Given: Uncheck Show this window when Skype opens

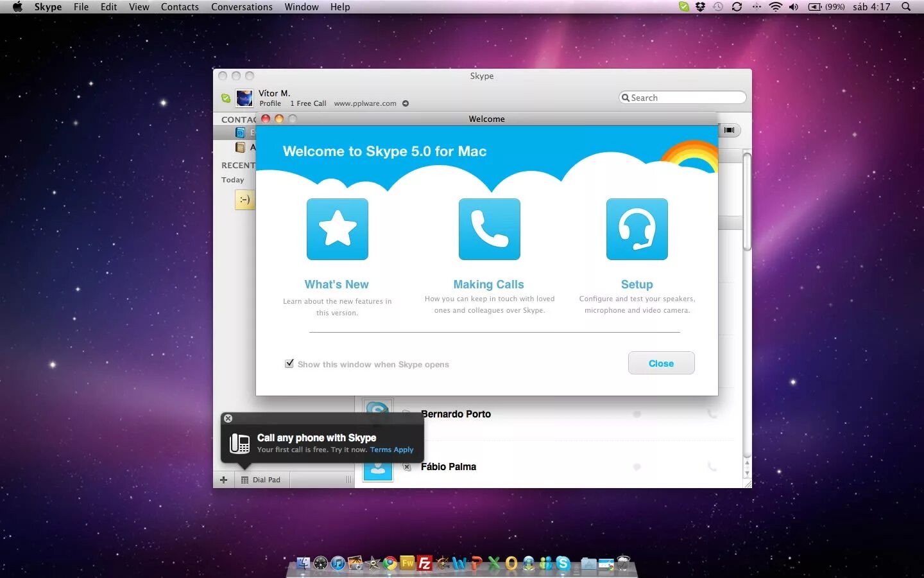Looking at the screenshot, I should pos(289,363).
